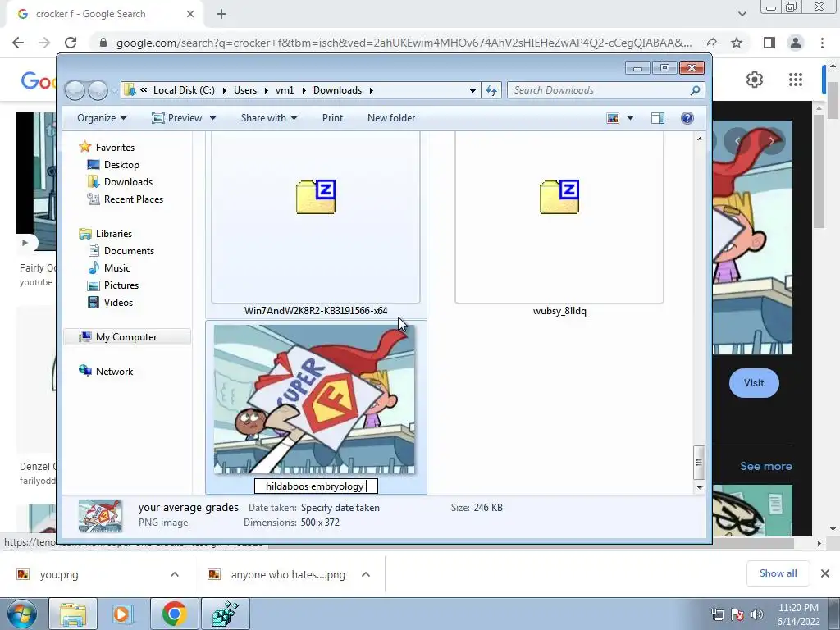Select the wubsy_8lldq zip folder icon
This screenshot has width=840, height=630.
click(x=559, y=197)
